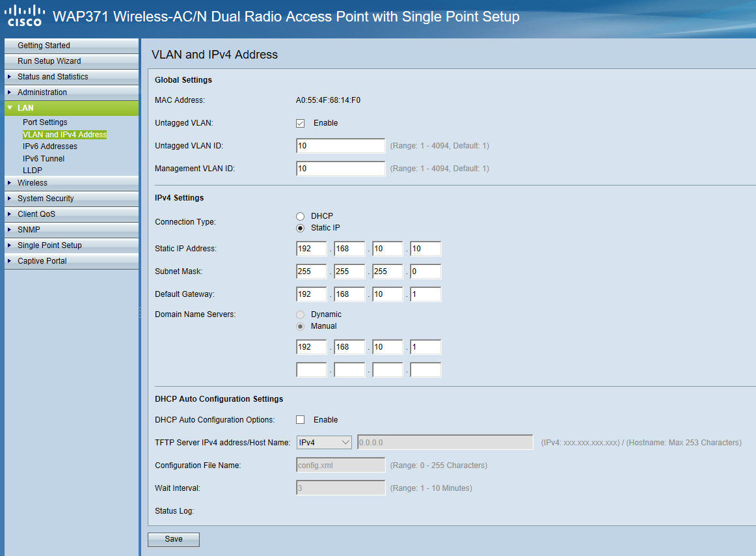756x556 pixels.
Task: Focus Default Gateway first octet
Action: pos(312,294)
